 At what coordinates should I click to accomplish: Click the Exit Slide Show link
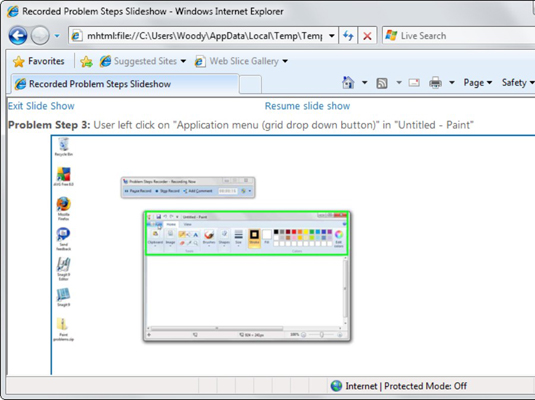coord(41,106)
